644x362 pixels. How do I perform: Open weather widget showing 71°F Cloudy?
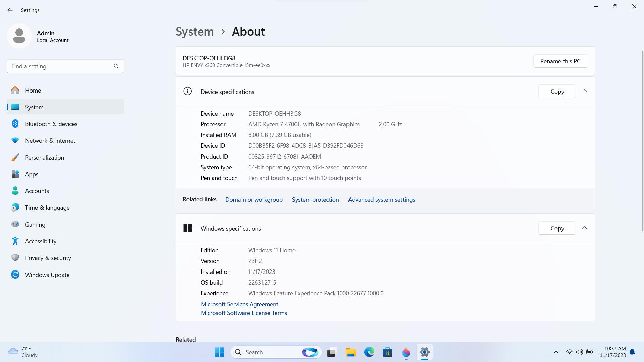pos(23,352)
